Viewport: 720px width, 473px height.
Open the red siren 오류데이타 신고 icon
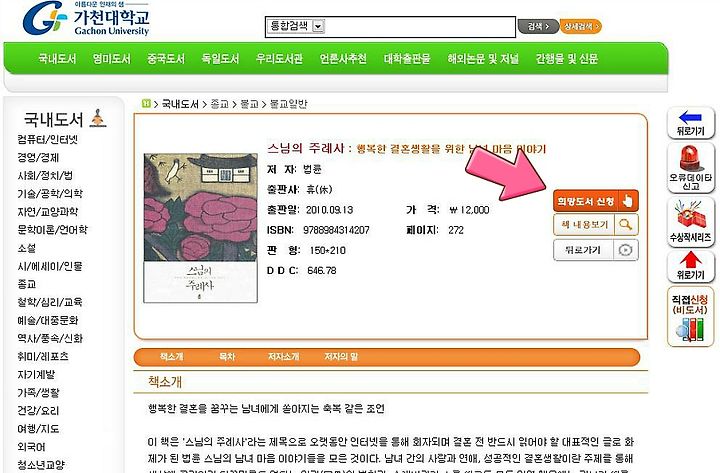coord(691,168)
